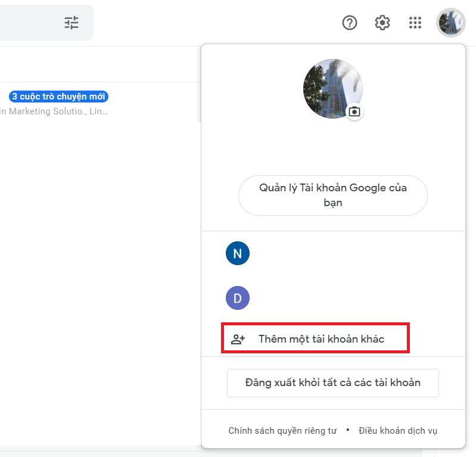Open Chính sách quyền riêng tư link
The height and width of the screenshot is (457, 476).
point(282,431)
